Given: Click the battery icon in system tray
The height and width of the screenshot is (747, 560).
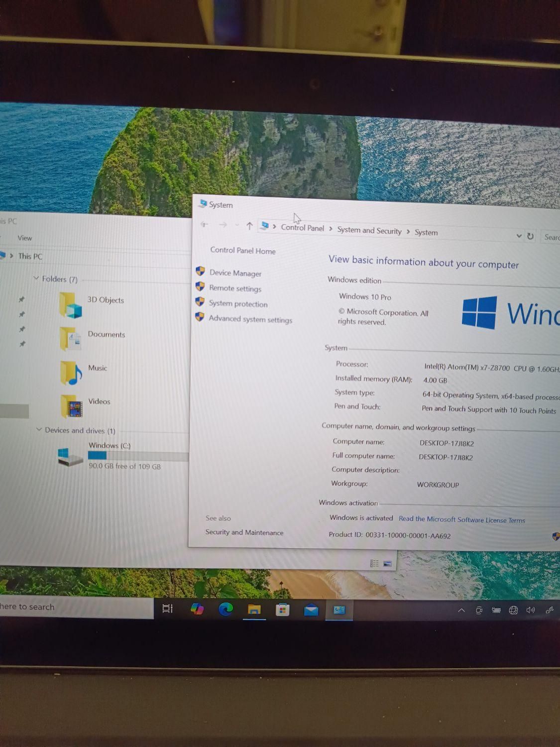Looking at the screenshot, I should 496,610.
